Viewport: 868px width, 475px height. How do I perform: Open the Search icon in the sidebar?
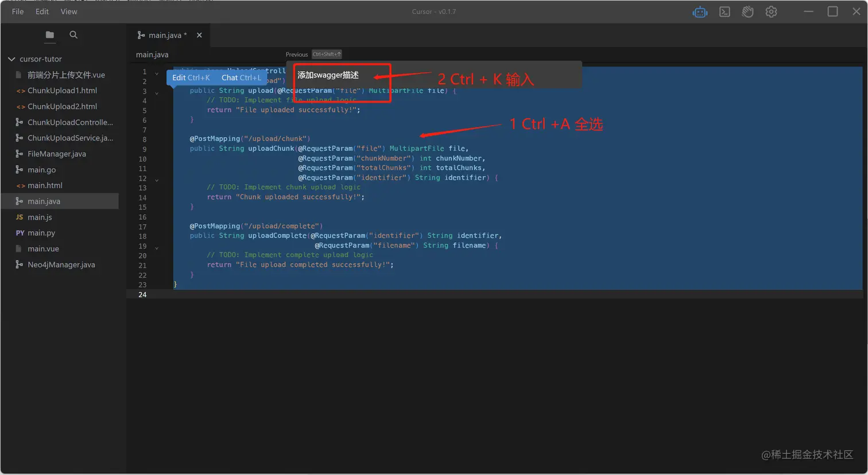tap(73, 34)
